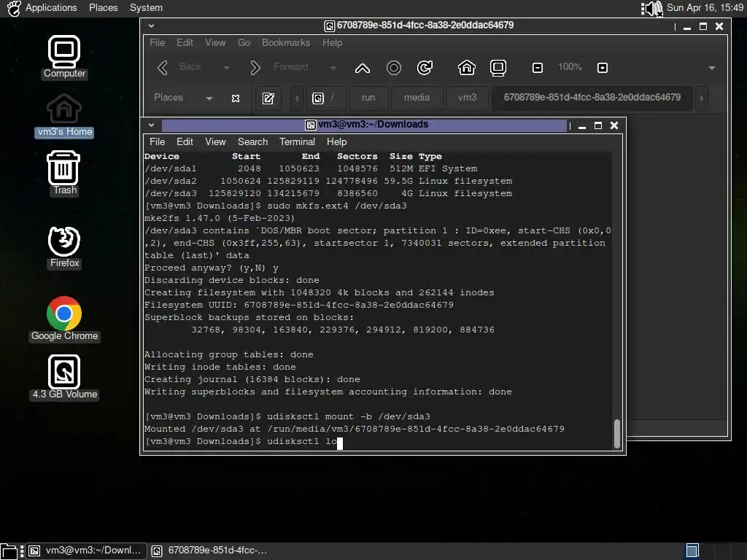Expand the file manager toolbar overflow arrow
Image resolution: width=747 pixels, height=560 pixels.
point(712,68)
